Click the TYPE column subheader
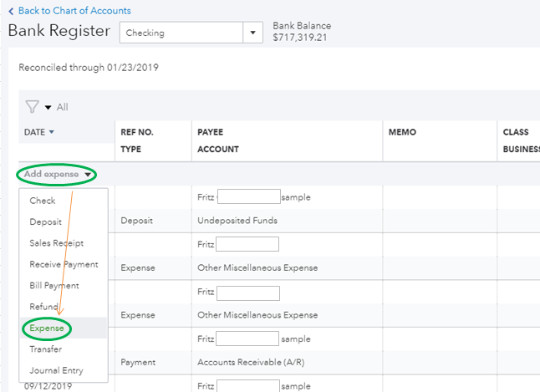 tap(130, 149)
